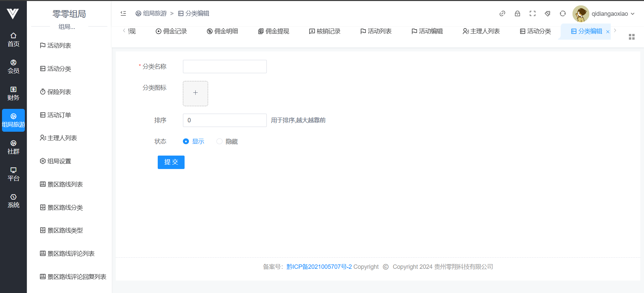Open 景区路线列表 in sidebar menu
The image size is (644, 293).
(x=65, y=184)
